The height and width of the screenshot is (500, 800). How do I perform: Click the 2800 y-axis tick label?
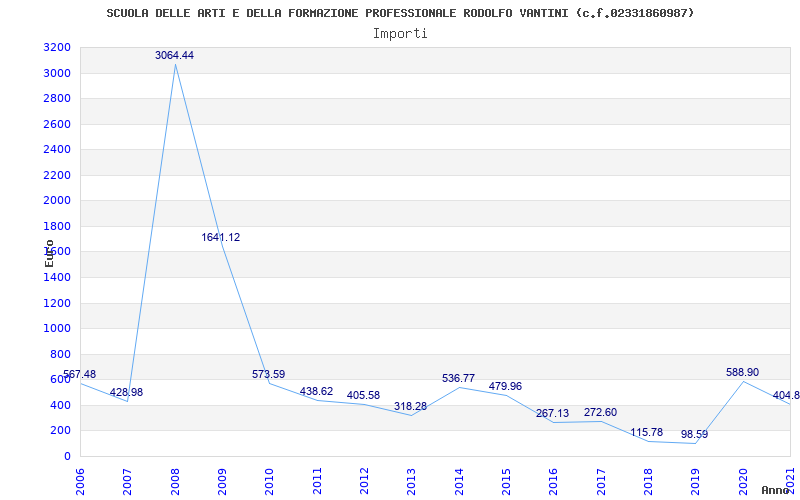pos(57,98)
